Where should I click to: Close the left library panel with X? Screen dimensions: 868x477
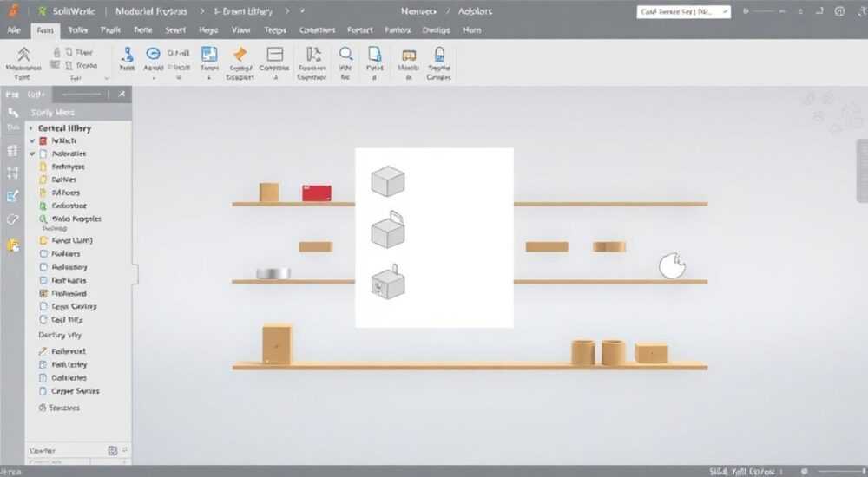pyautogui.click(x=122, y=94)
